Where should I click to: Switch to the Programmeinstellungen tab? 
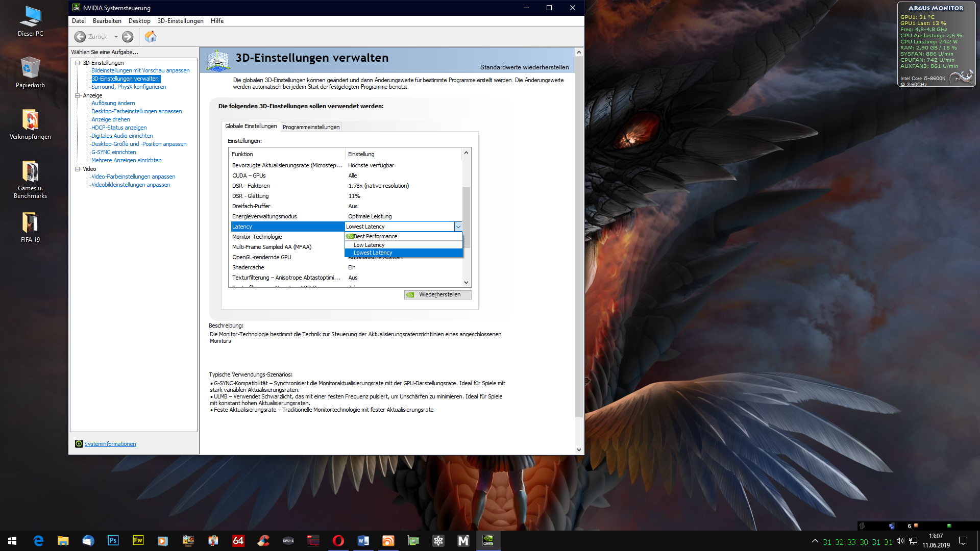pos(311,127)
